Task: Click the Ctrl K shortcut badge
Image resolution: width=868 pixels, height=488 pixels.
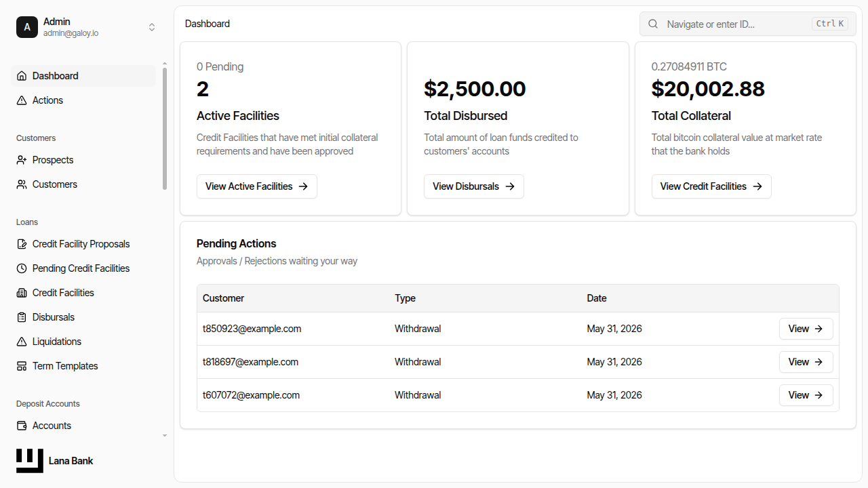Action: [830, 24]
